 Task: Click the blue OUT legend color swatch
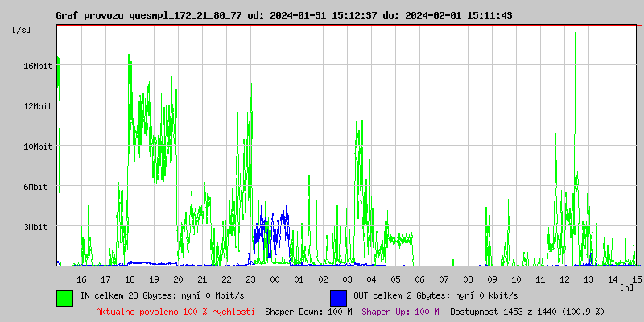(x=338, y=297)
